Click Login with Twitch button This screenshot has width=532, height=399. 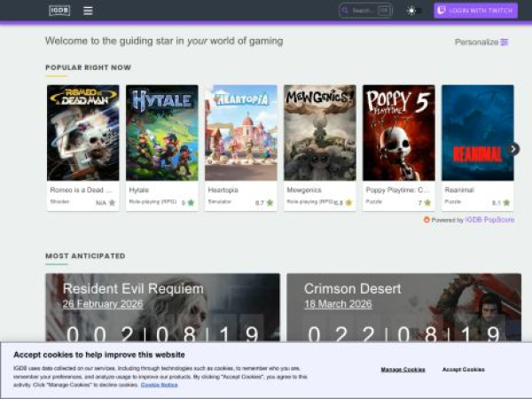tap(475, 11)
